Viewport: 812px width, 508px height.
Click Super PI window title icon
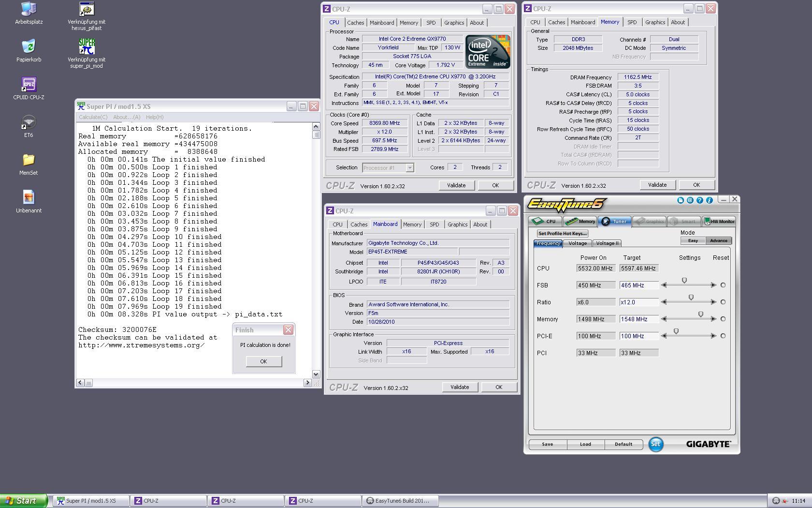pyautogui.click(x=81, y=106)
